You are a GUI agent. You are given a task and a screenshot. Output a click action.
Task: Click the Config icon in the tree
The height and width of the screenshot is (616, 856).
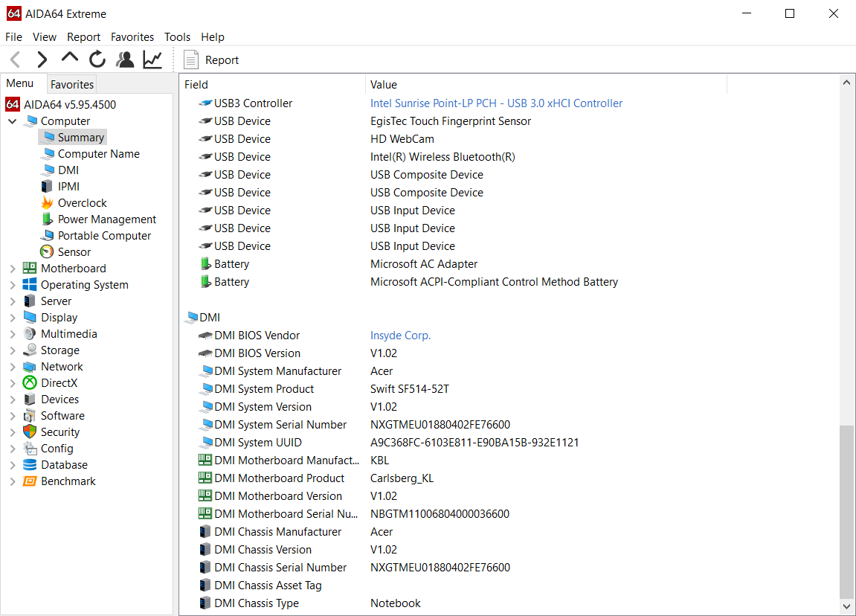pyautogui.click(x=30, y=449)
